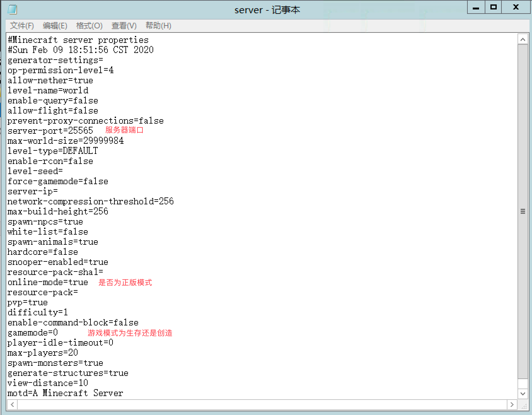
Task: Click the vertical scrollbar up arrow
Action: tap(523, 39)
